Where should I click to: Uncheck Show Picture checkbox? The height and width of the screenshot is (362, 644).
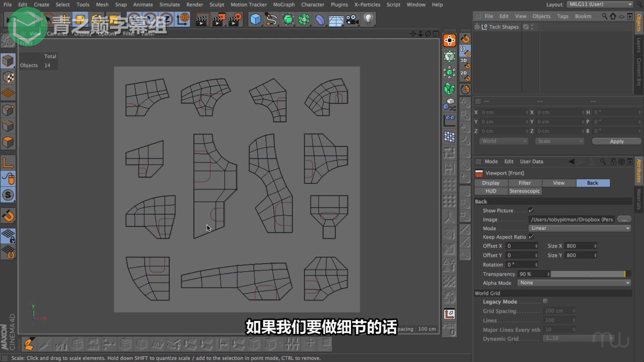click(x=531, y=210)
